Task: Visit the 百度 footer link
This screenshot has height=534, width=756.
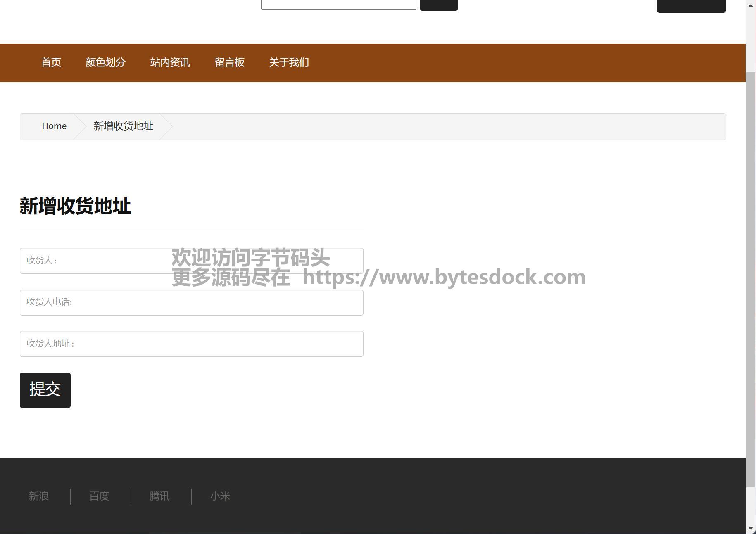Action: [99, 496]
